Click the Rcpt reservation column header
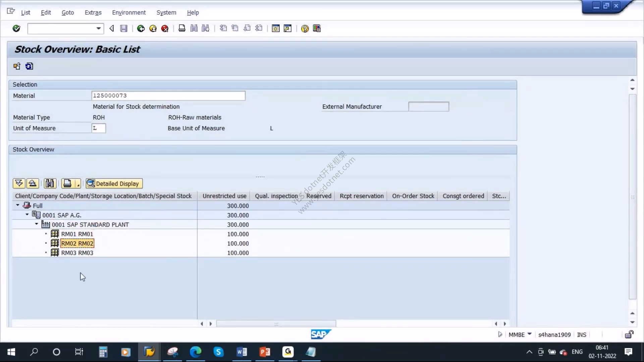 (362, 196)
